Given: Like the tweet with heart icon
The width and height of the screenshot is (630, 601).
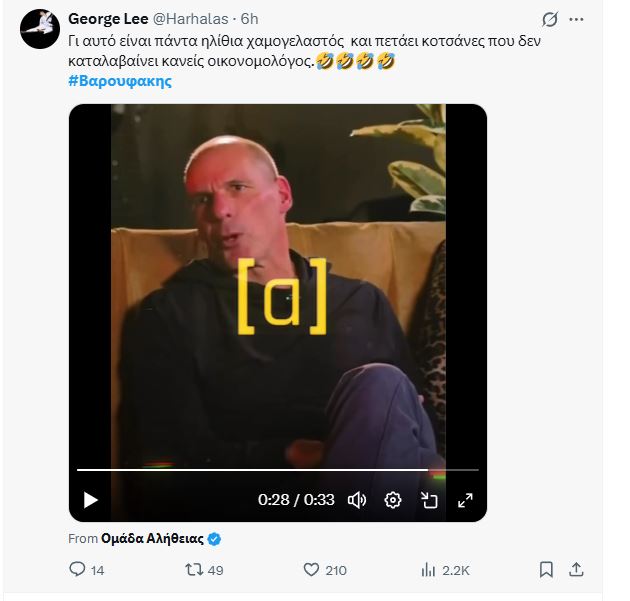Looking at the screenshot, I should click(311, 569).
